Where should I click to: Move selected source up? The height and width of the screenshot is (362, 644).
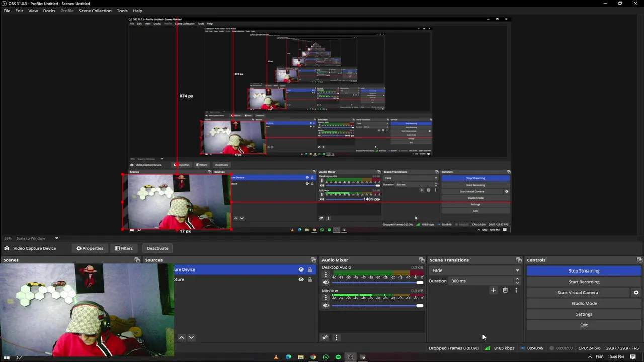(x=182, y=337)
